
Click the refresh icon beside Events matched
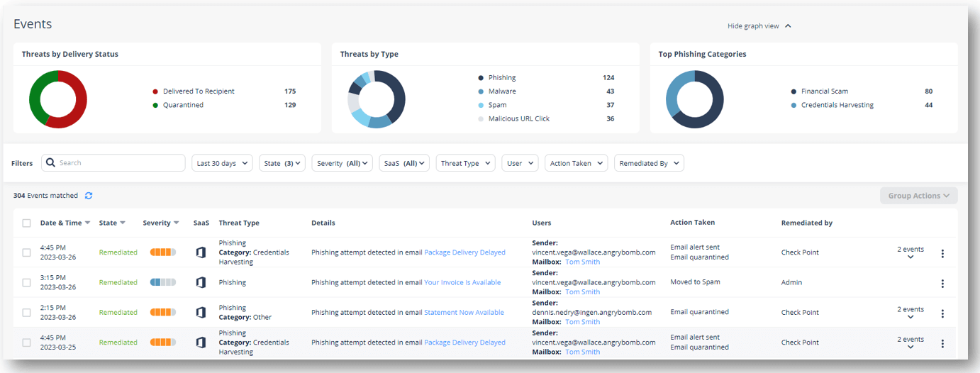pyautogui.click(x=89, y=196)
